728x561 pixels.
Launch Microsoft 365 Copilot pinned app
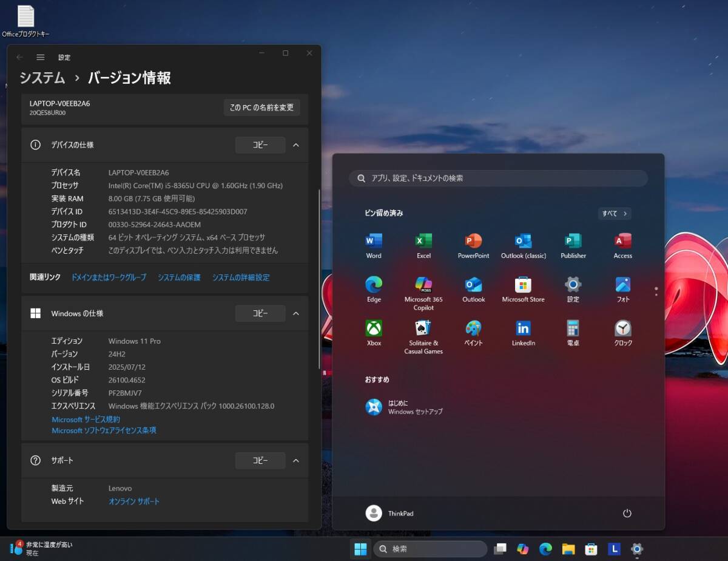click(423, 294)
